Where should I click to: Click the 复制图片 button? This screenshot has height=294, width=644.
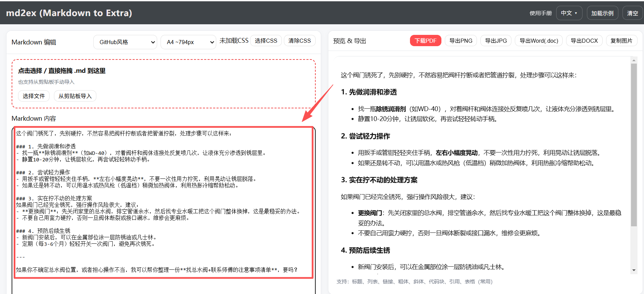[621, 41]
